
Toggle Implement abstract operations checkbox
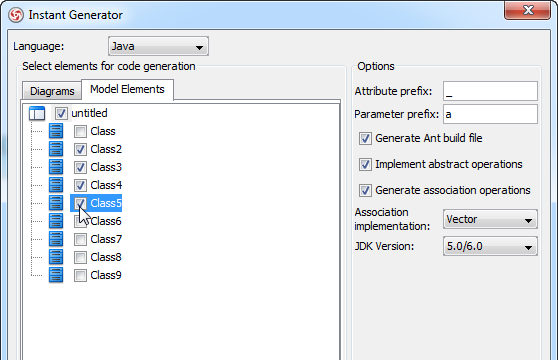(x=365, y=164)
